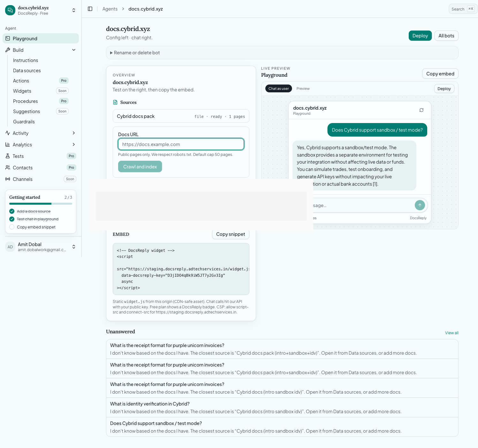Send message with the arrow button

coord(420,205)
